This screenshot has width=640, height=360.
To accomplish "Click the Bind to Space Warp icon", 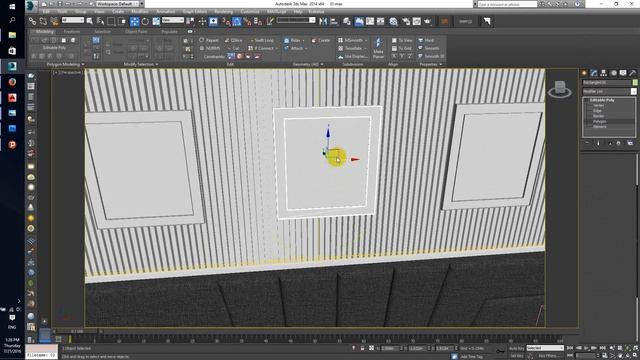I will [x=54, y=21].
